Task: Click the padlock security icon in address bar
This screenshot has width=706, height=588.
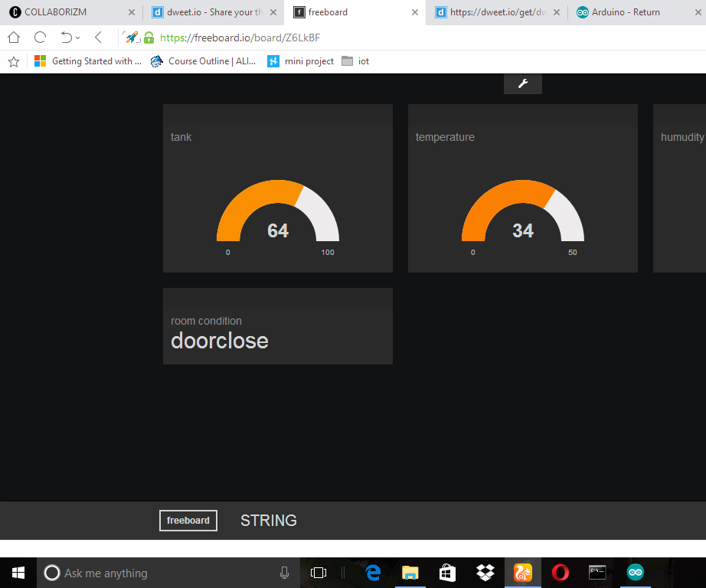Action: (149, 37)
